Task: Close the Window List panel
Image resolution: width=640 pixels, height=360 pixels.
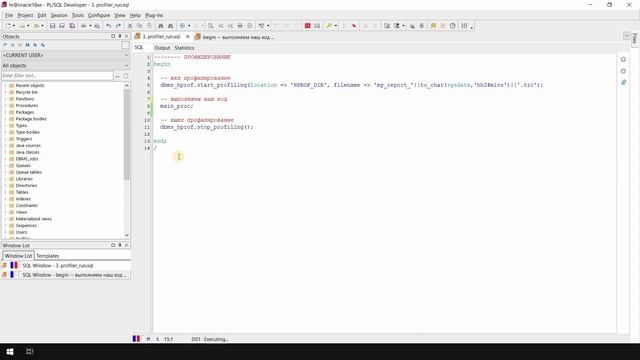Action: tap(127, 245)
